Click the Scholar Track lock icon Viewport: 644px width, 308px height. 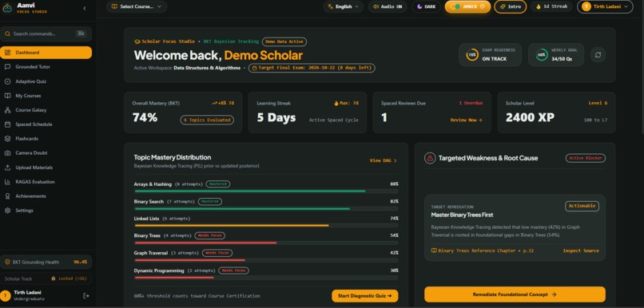[x=54, y=278]
